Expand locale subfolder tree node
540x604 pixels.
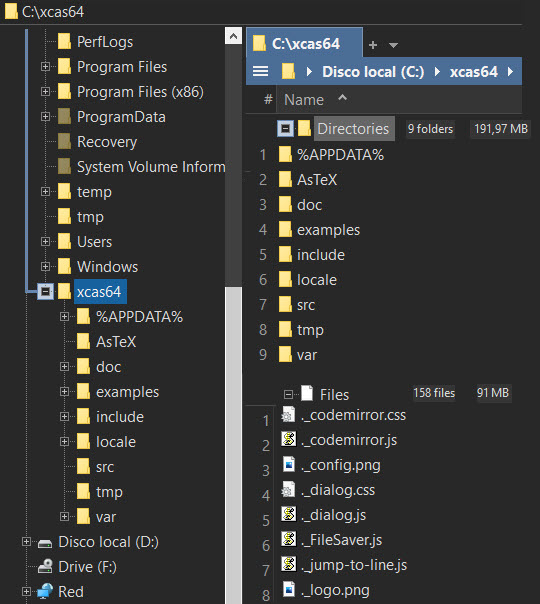click(64, 441)
